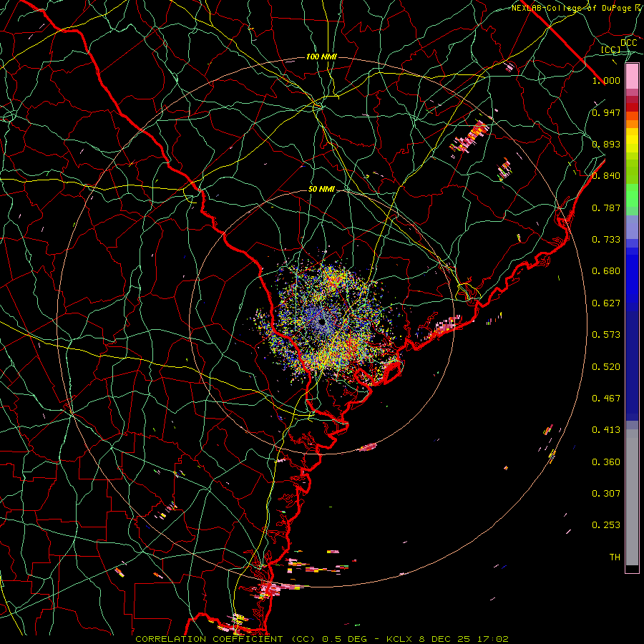The height and width of the screenshot is (644, 644).
Task: Click the 0.573 scale value
Action: point(606,335)
